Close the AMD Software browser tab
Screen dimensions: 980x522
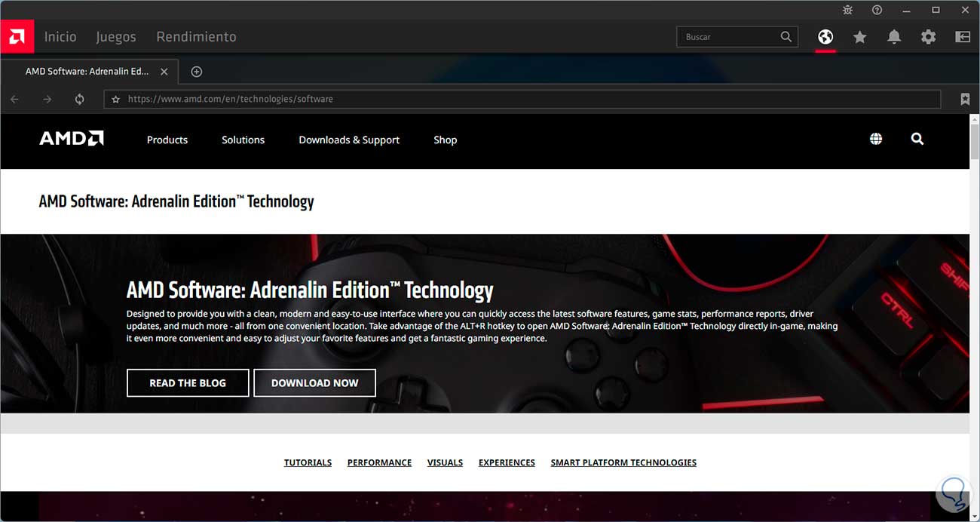(x=164, y=72)
